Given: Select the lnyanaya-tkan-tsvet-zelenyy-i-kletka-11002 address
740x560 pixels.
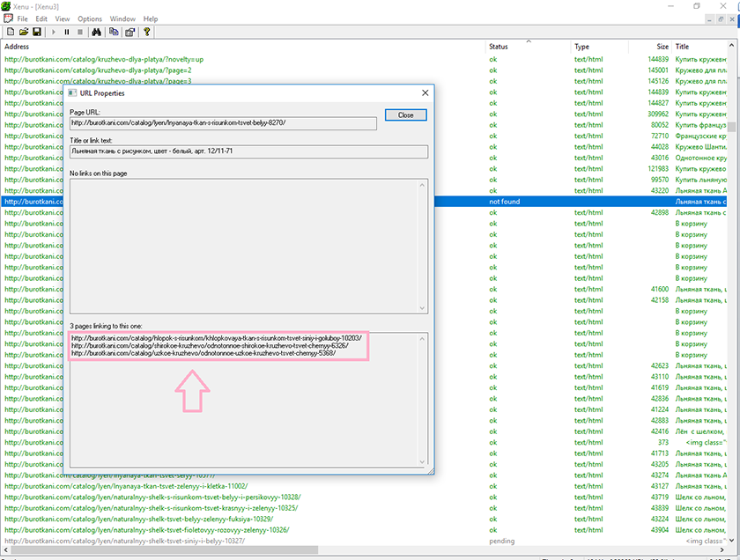Looking at the screenshot, I should click(126, 486).
